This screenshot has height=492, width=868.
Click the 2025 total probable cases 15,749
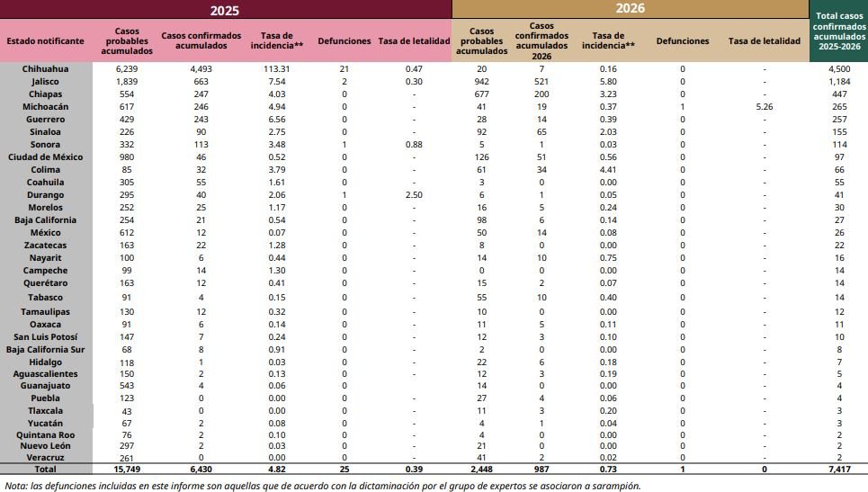coord(128,470)
